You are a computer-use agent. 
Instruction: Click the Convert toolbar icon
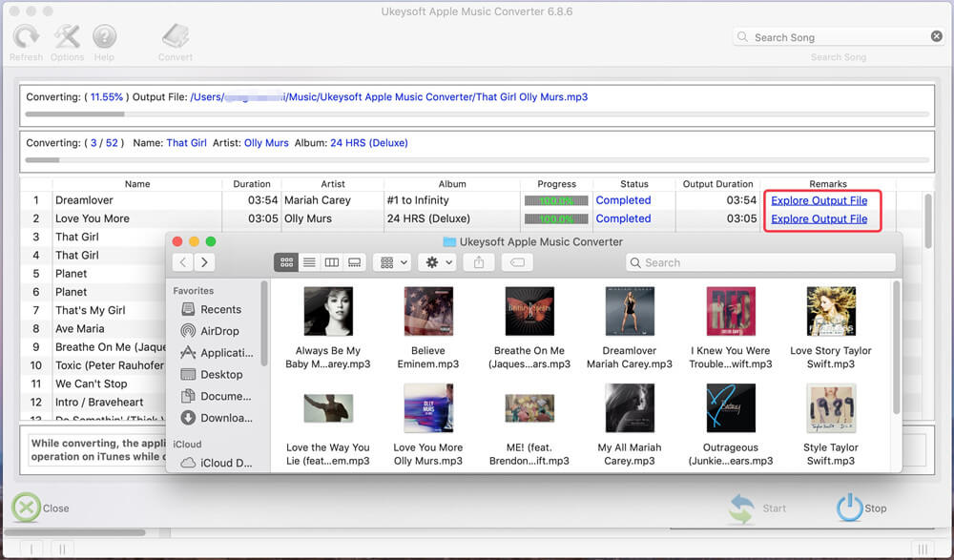(176, 38)
